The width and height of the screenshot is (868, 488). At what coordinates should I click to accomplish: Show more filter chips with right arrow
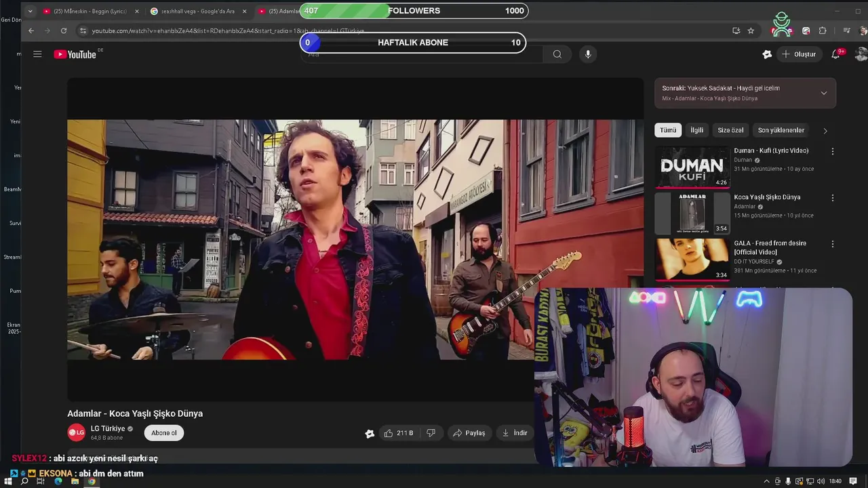point(825,130)
